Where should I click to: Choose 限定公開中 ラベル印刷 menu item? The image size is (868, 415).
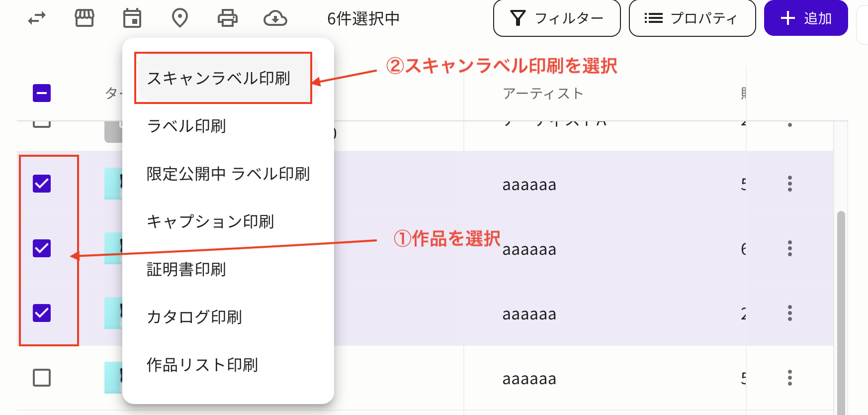point(228,174)
